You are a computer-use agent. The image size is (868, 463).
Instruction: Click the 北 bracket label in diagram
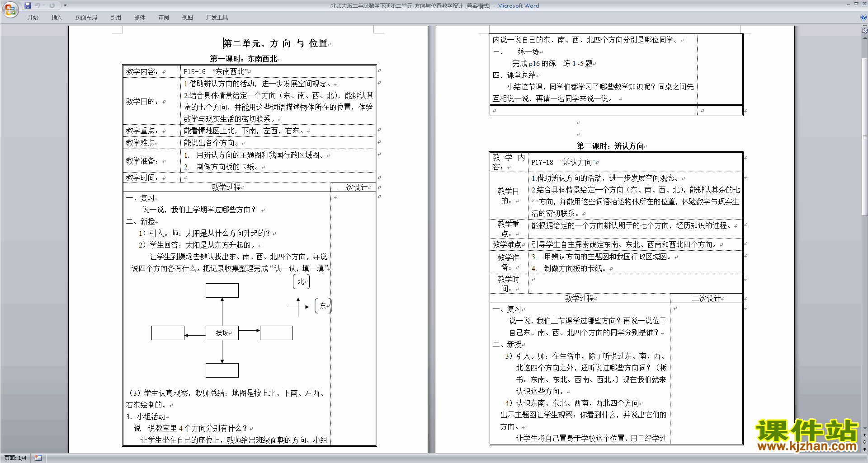tap(301, 281)
